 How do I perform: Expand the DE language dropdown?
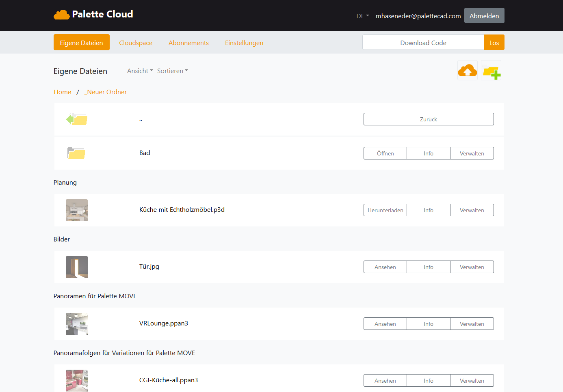362,16
